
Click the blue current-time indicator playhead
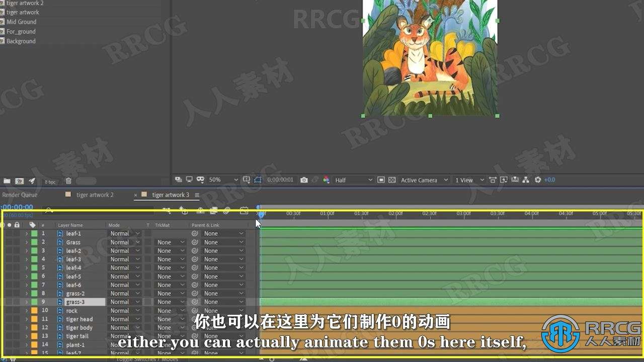pos(261,214)
